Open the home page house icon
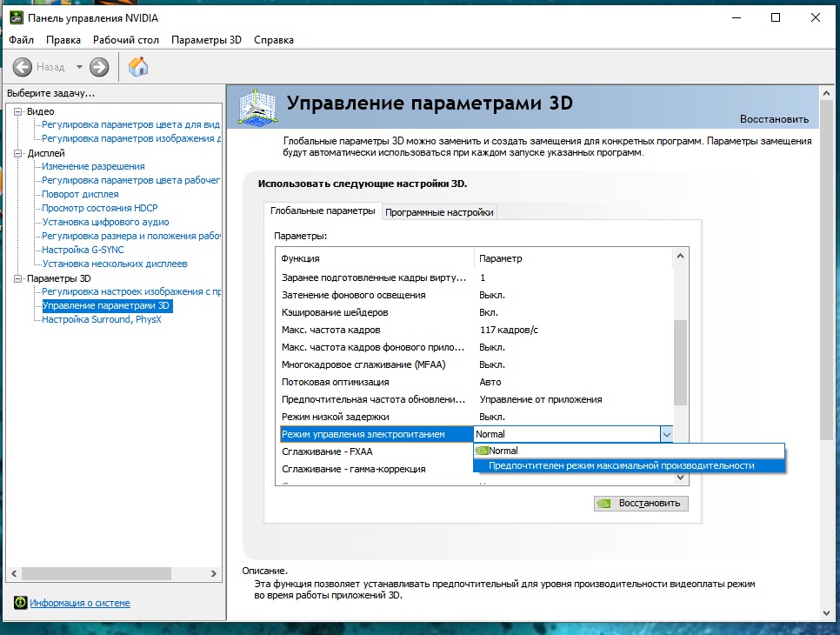Image resolution: width=840 pixels, height=635 pixels. (138, 67)
